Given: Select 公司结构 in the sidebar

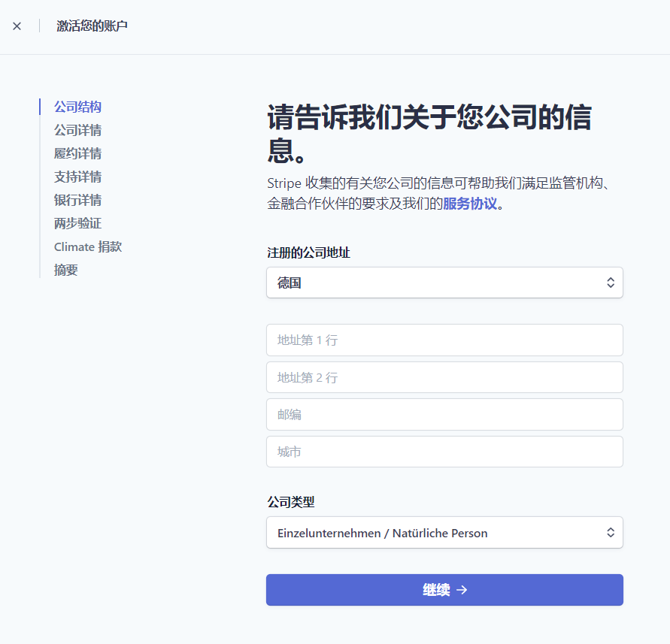Looking at the screenshot, I should 77,107.
